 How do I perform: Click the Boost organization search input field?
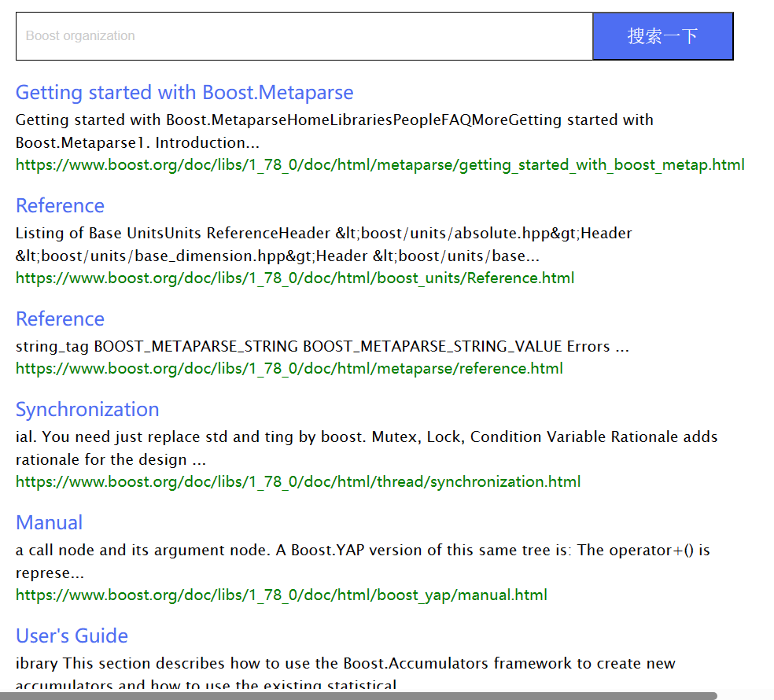coord(304,36)
